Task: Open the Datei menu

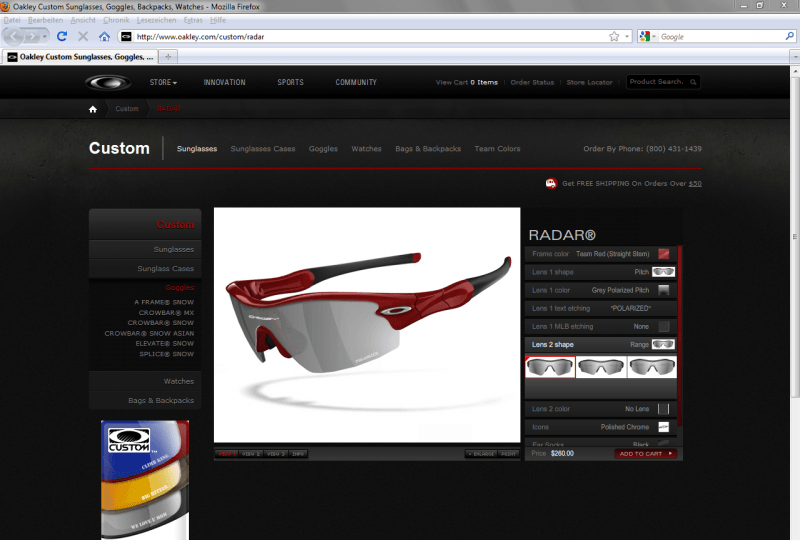Action: coord(12,20)
